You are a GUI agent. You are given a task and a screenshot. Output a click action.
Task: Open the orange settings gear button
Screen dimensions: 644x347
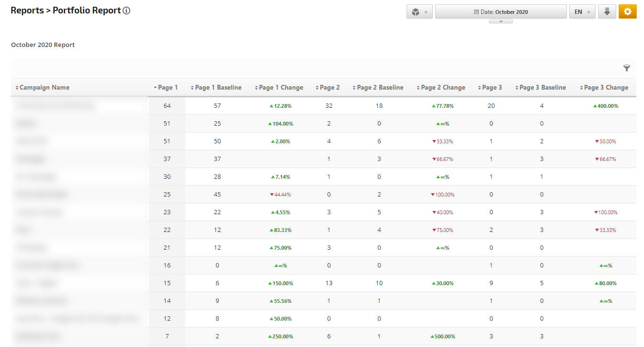[627, 12]
